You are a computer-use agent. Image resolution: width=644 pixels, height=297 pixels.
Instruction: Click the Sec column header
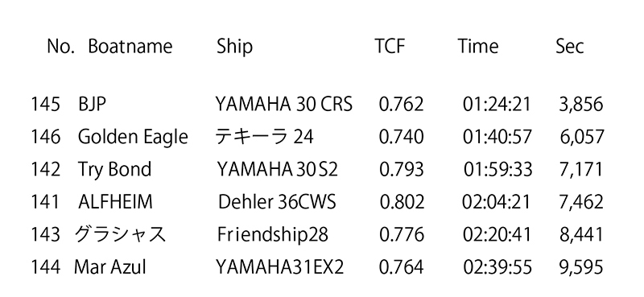coord(570,46)
